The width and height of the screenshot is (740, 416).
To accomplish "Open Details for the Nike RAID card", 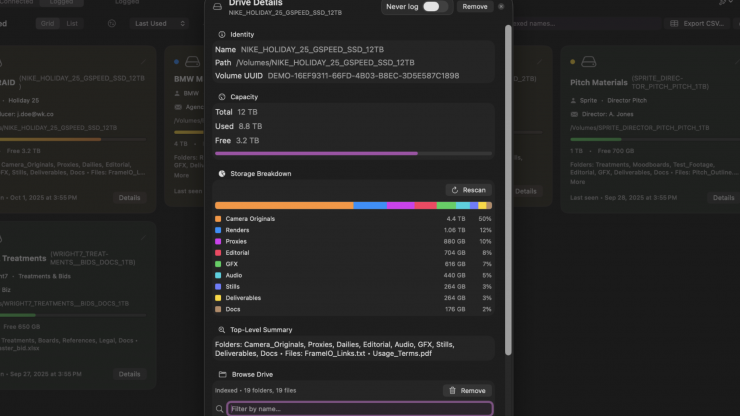I will (x=129, y=198).
